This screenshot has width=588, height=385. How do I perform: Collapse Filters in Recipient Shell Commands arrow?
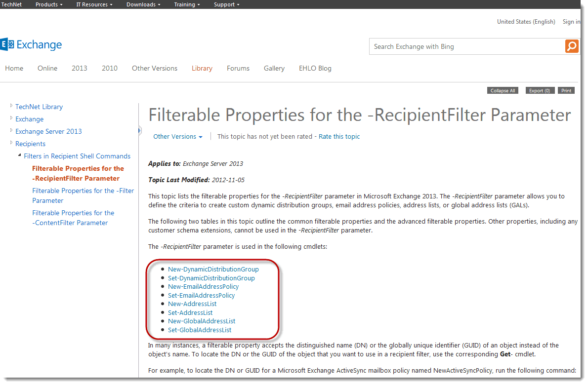tap(19, 155)
